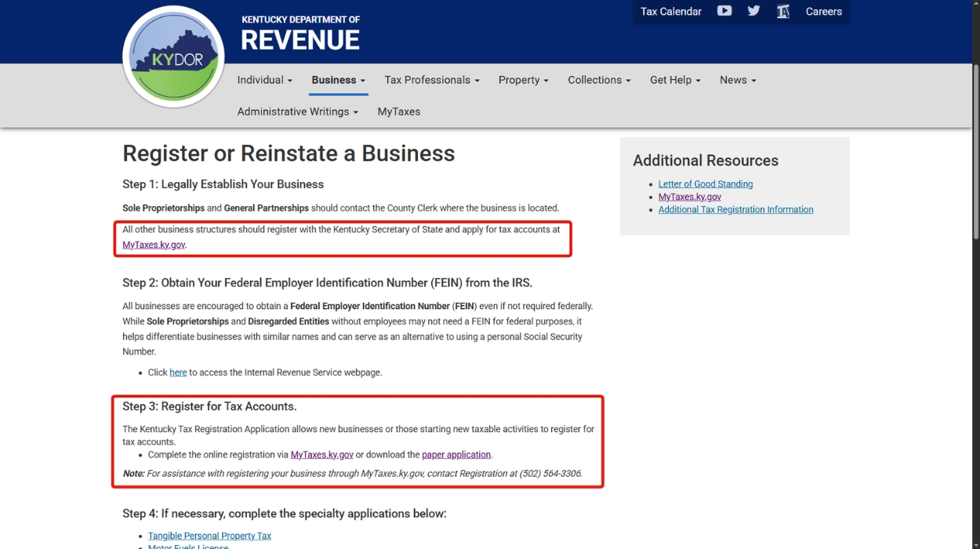Screen dimensions: 980x549
Task: Select the TaxAnswers icon beside Twitter
Action: [782, 11]
